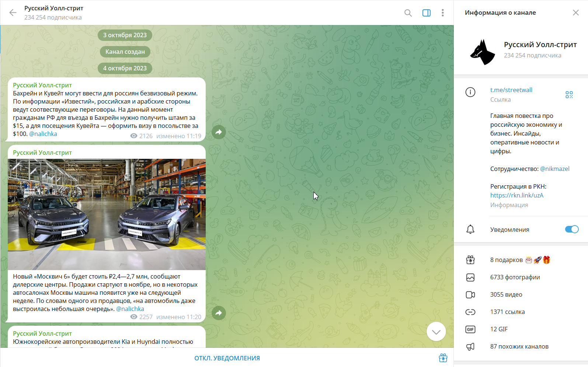This screenshot has width=588, height=367.
Task: Toggle the channel info side panel
Action: [426, 13]
